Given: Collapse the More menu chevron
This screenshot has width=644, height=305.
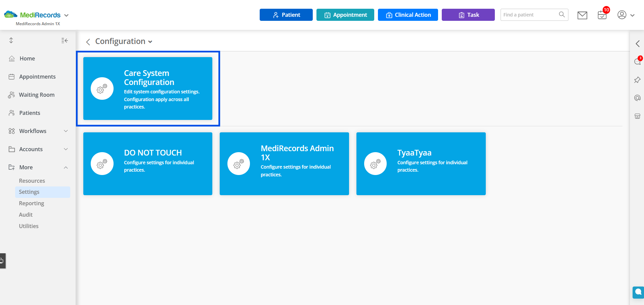Looking at the screenshot, I should click(x=66, y=167).
